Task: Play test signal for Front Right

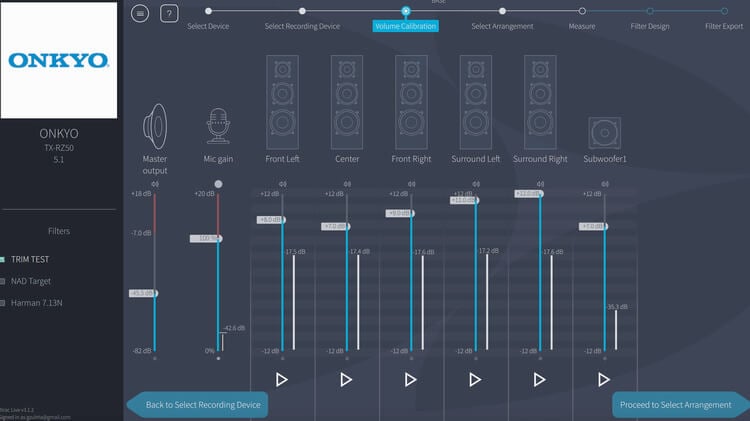Action: [410, 380]
